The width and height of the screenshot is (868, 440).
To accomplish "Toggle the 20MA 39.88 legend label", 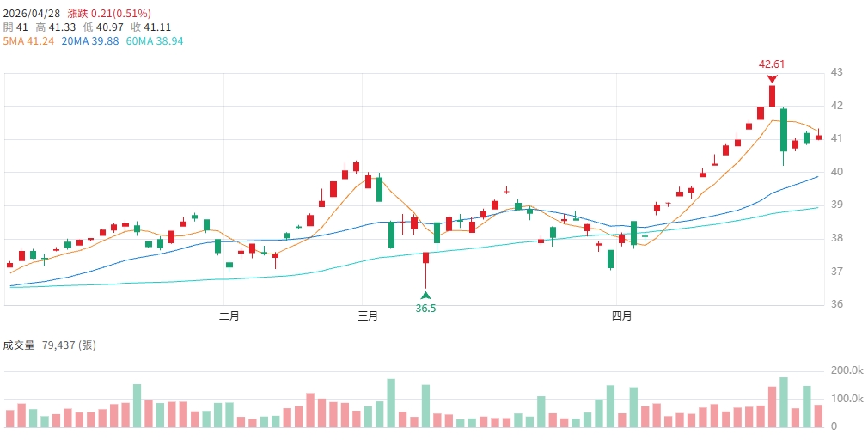I will click(89, 40).
